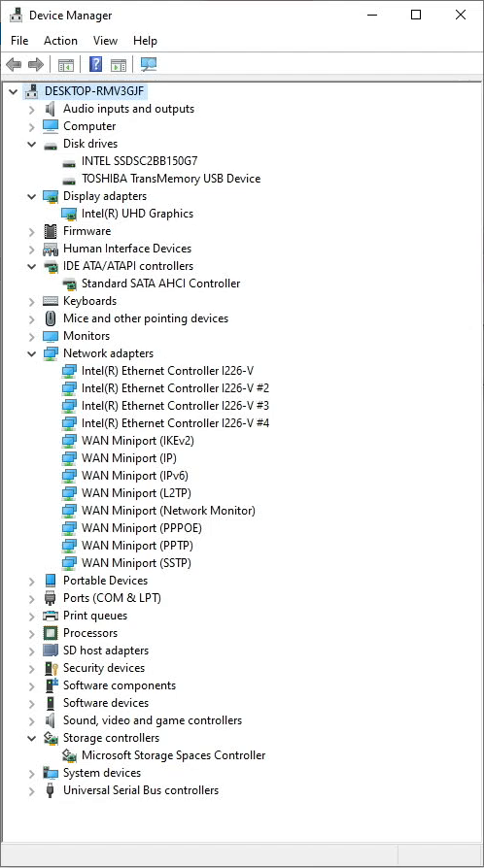This screenshot has width=484, height=868.
Task: Click the Scan for hardware changes icon
Action: [148, 65]
